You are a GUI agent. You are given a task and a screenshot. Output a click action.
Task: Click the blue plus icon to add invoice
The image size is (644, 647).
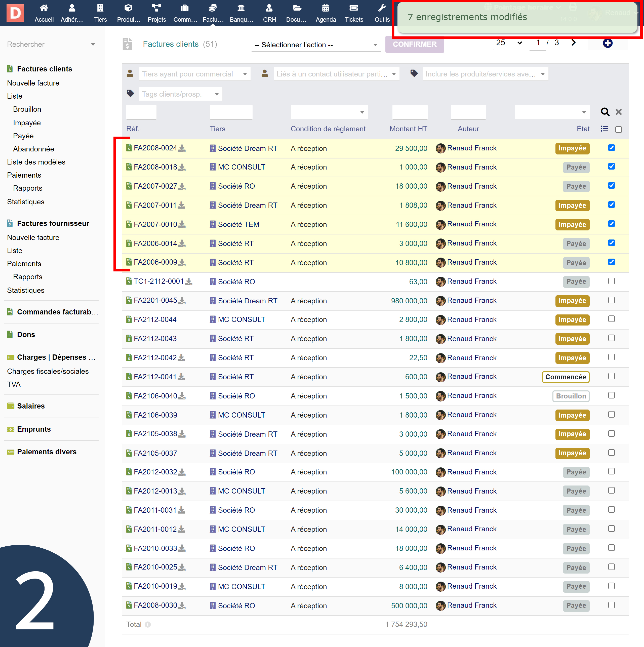607,43
